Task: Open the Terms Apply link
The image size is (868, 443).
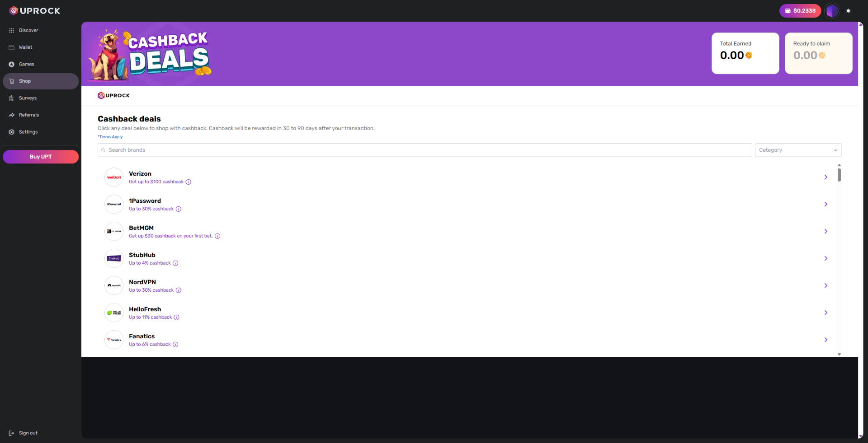Action: pos(110,137)
